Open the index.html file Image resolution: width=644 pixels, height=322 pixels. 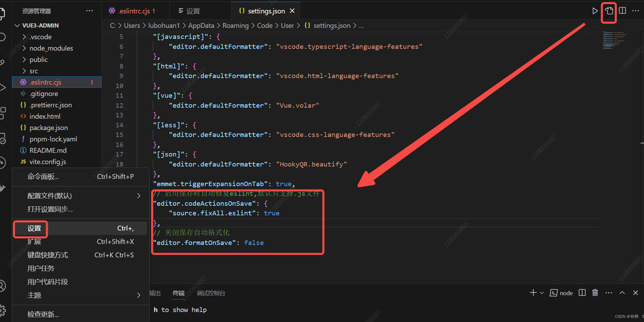(x=57, y=116)
